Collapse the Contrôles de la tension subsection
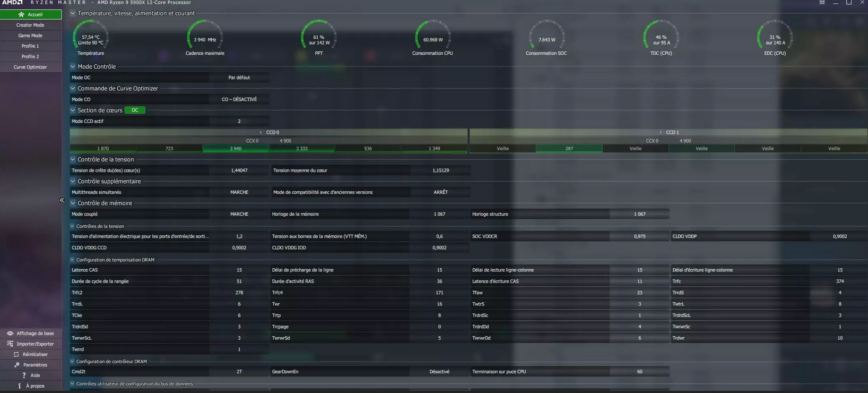The height and width of the screenshot is (393, 868). point(72,226)
